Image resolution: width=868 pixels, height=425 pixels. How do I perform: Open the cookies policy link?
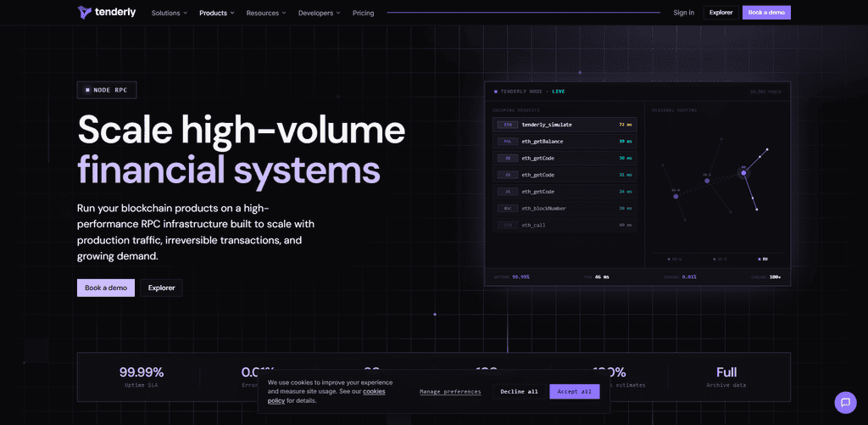326,395
